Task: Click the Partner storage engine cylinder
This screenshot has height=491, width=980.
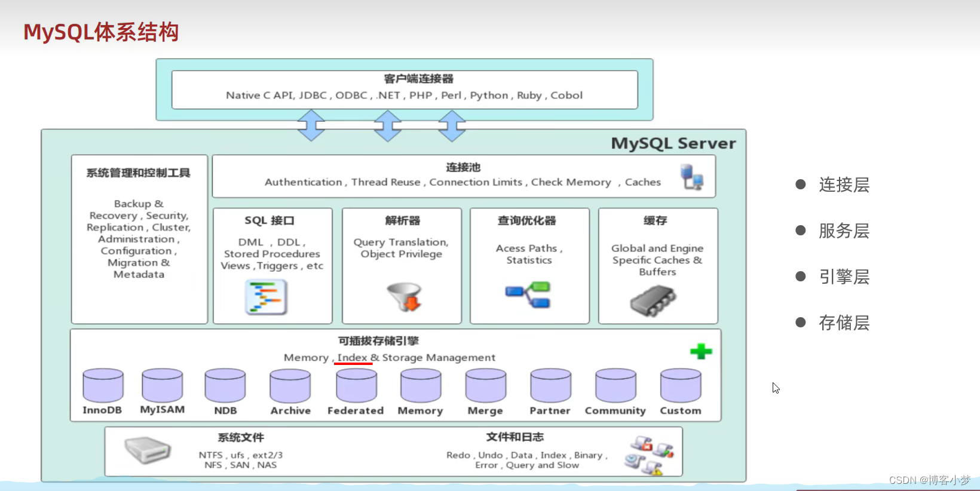Action: pos(550,386)
